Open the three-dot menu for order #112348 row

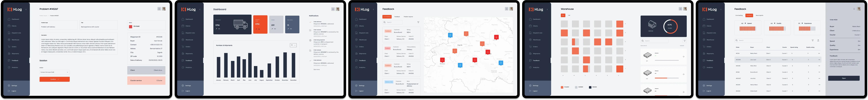pyautogui.click(x=819, y=60)
